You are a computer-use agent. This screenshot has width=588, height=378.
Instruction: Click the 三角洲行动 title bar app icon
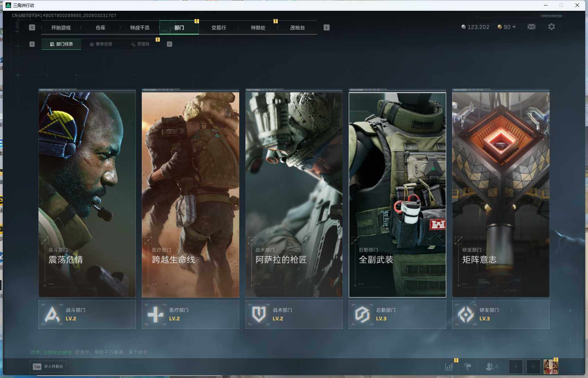coord(9,5)
